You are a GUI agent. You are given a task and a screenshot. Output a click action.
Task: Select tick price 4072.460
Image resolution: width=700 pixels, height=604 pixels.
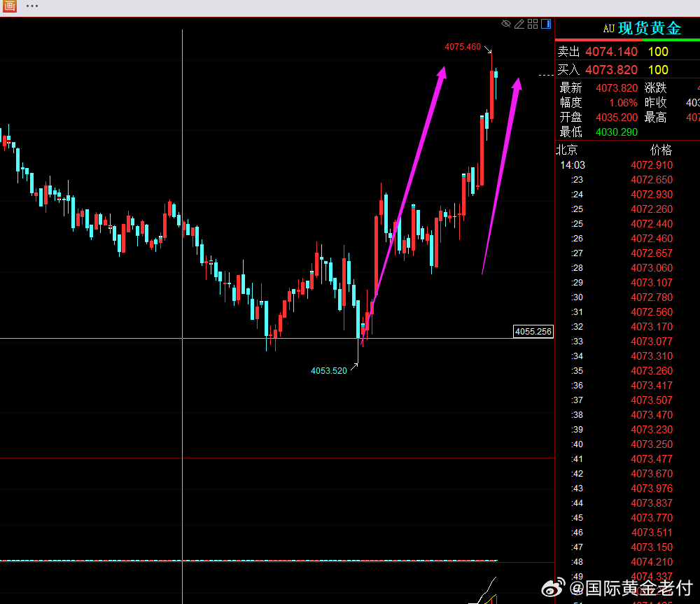pyautogui.click(x=652, y=239)
